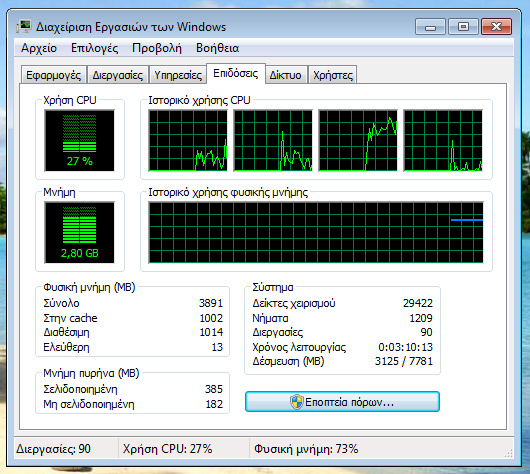Click the Φυσική μνήμη (MB) group label
Screen dimensions: 530x474
coord(89,287)
